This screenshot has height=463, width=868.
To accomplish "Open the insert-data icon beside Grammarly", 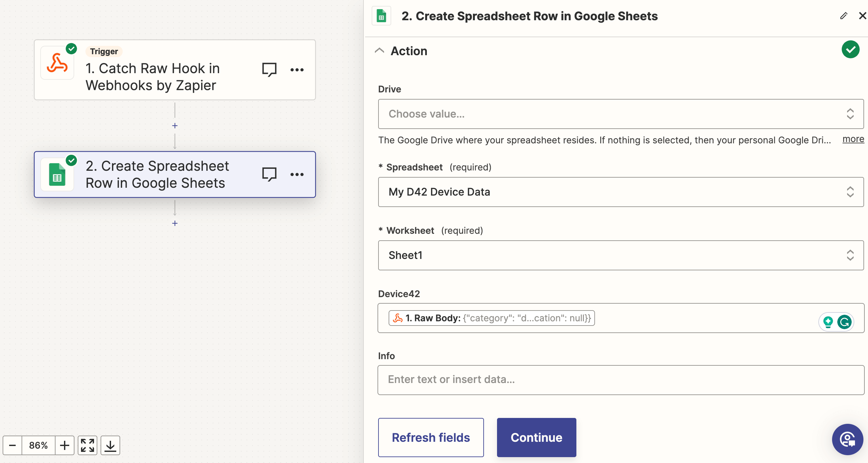I will coord(828,322).
